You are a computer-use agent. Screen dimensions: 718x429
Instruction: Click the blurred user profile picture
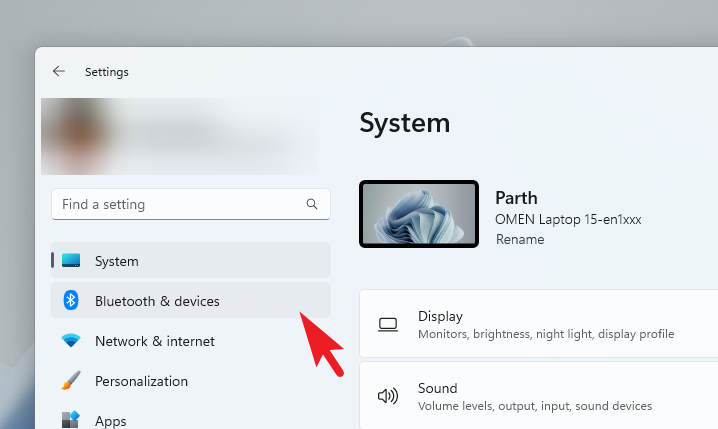[76, 137]
